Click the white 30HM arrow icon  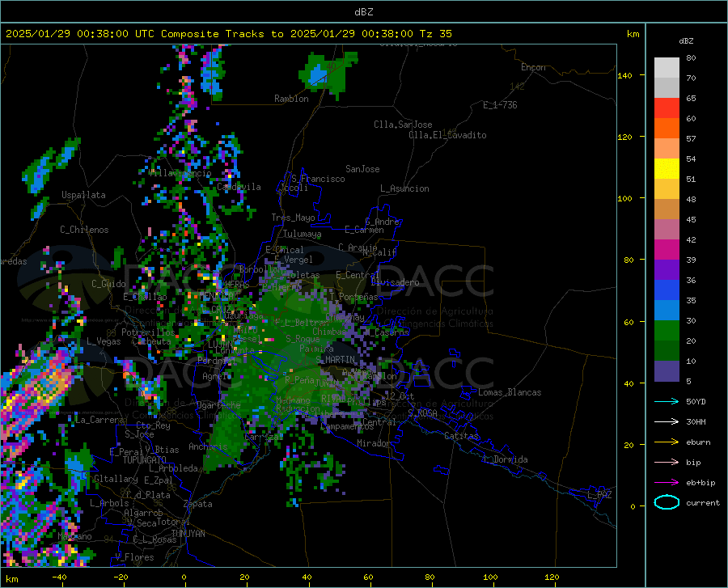pyautogui.click(x=667, y=422)
